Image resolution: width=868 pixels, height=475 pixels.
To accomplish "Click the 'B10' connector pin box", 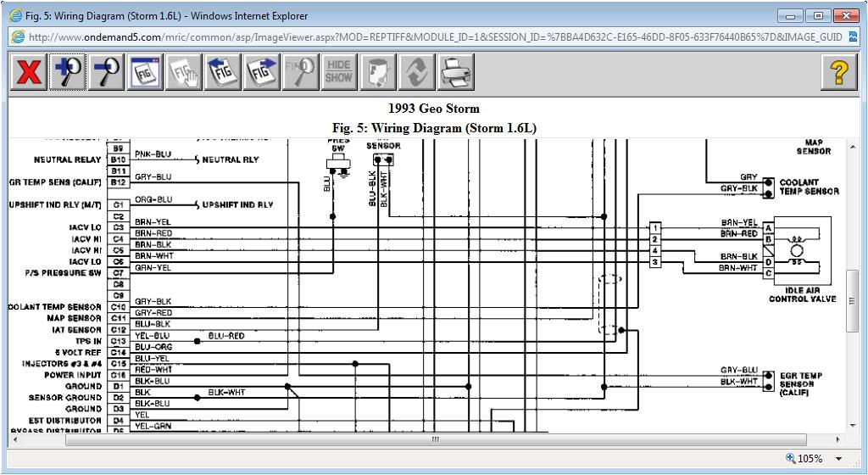I will (x=119, y=160).
